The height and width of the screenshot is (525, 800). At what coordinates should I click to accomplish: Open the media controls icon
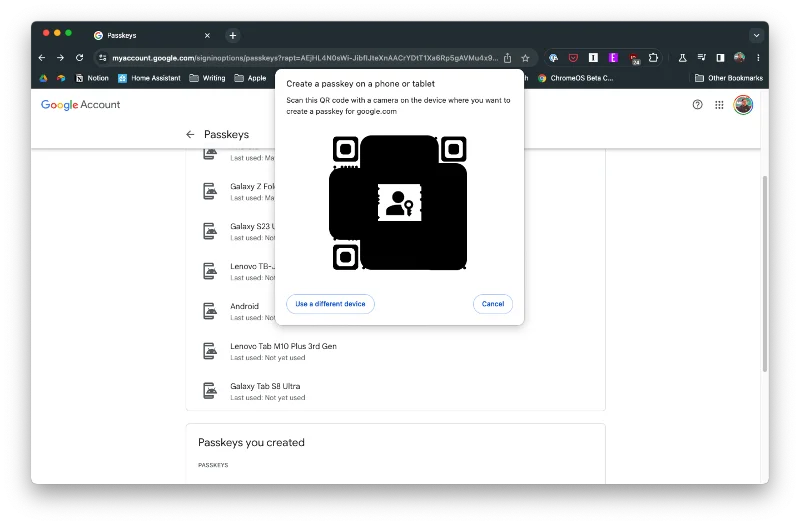(x=702, y=58)
